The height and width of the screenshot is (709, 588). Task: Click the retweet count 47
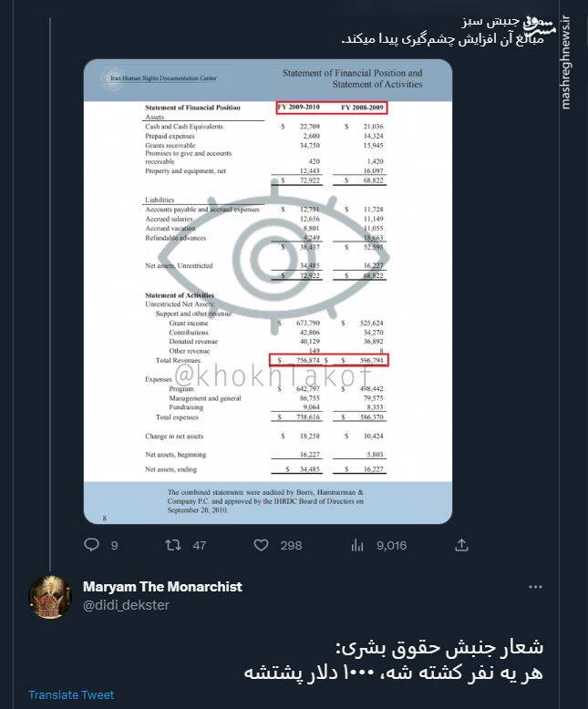199,546
